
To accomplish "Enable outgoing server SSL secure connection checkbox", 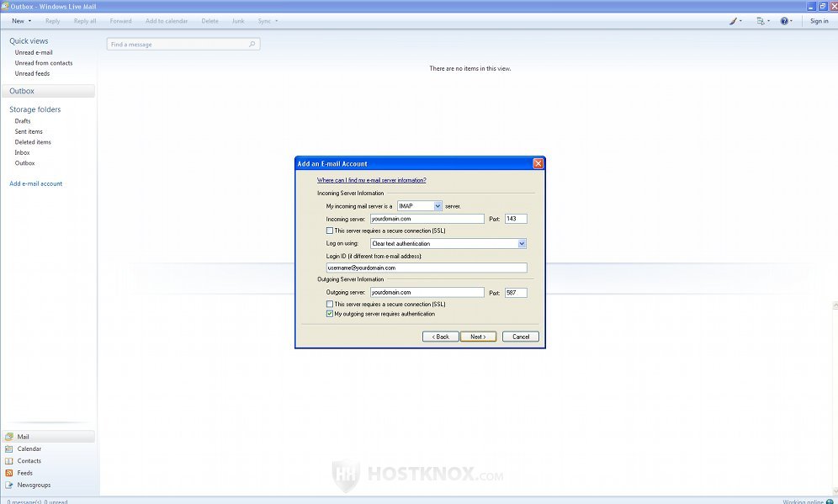I will click(x=330, y=304).
